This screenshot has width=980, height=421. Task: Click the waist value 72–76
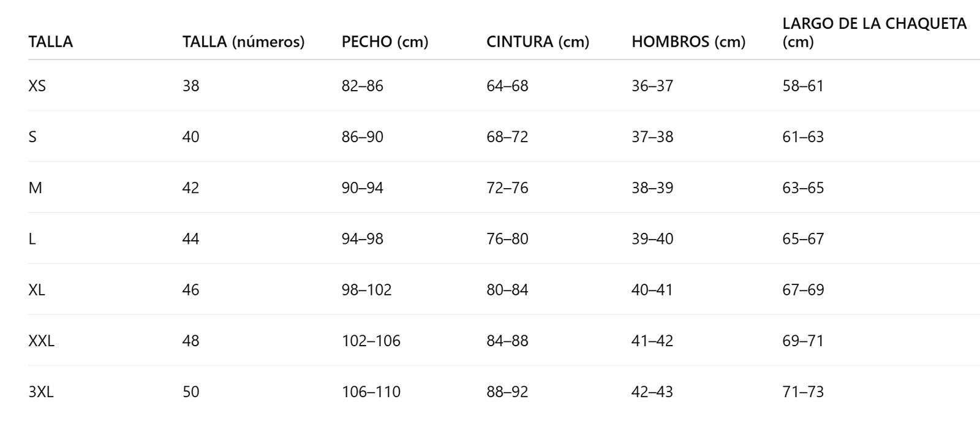click(x=507, y=188)
